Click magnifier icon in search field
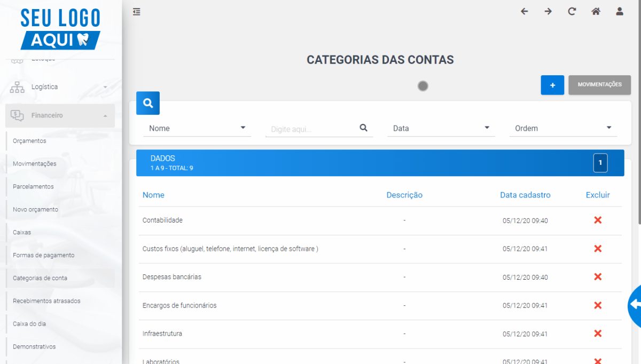 click(x=364, y=128)
